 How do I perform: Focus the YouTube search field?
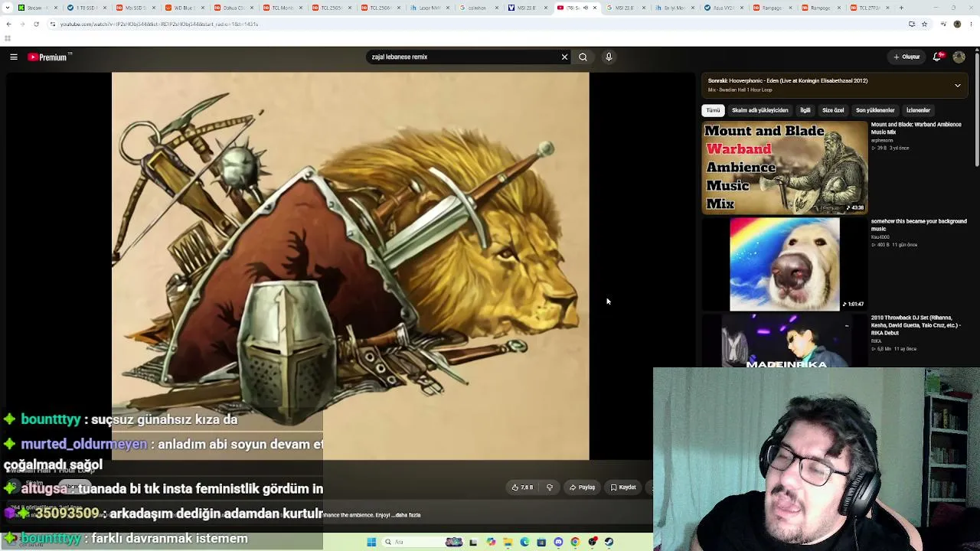click(x=463, y=57)
